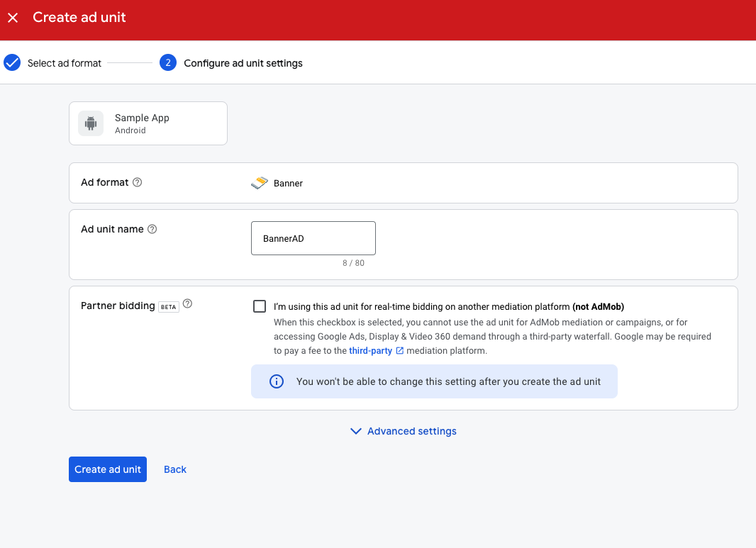Click the Configure ad unit settings step
Image resolution: width=756 pixels, height=548 pixels.
243,62
